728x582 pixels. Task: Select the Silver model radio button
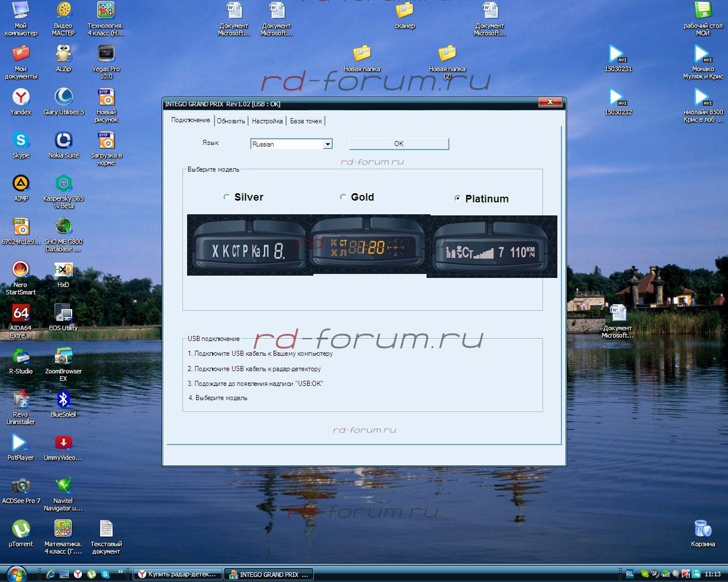point(227,197)
